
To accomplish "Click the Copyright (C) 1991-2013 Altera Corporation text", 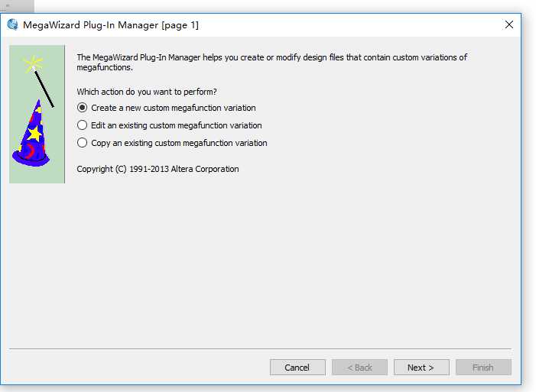I will 158,169.
